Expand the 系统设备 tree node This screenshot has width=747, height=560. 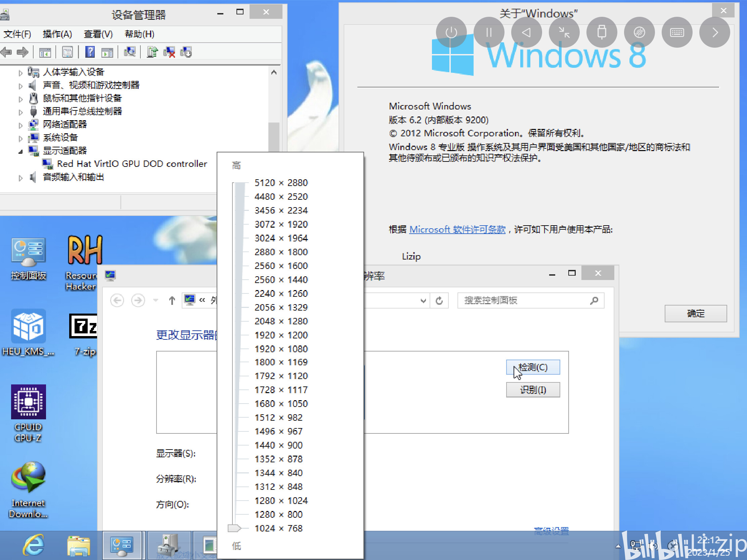tap(20, 138)
